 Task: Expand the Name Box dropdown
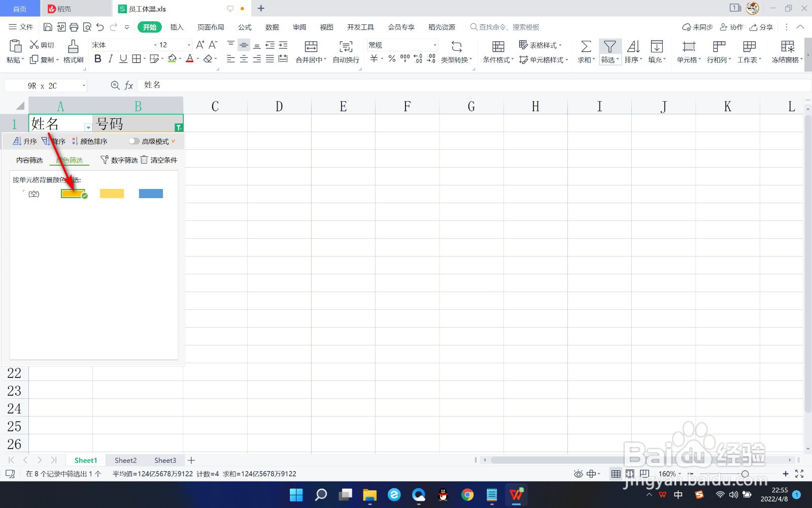(x=84, y=85)
